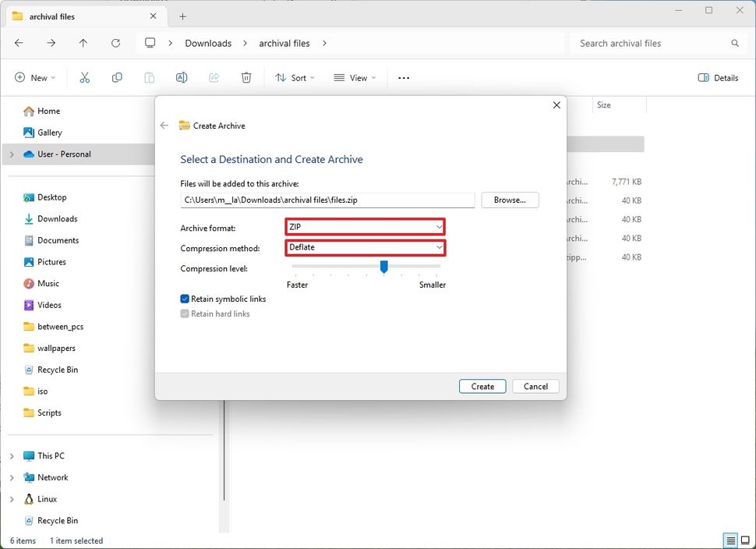This screenshot has height=549, width=756.
Task: Toggle the Details pane
Action: (x=716, y=77)
